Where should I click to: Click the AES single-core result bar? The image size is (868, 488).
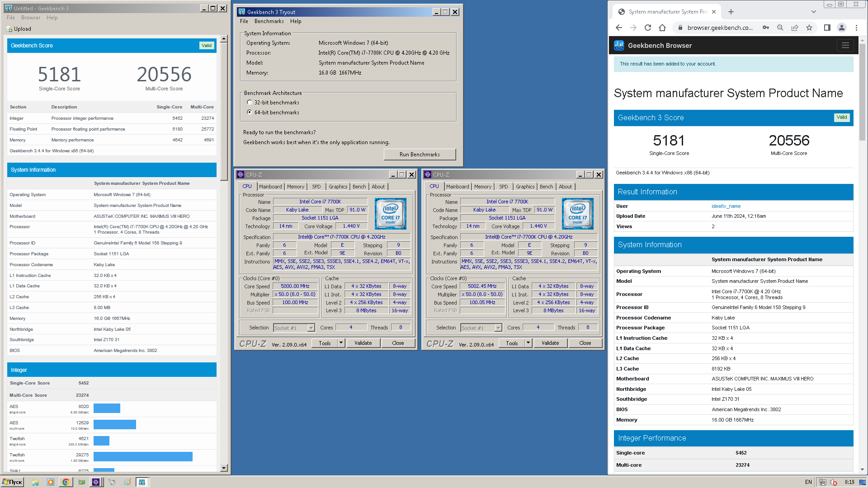click(107, 408)
